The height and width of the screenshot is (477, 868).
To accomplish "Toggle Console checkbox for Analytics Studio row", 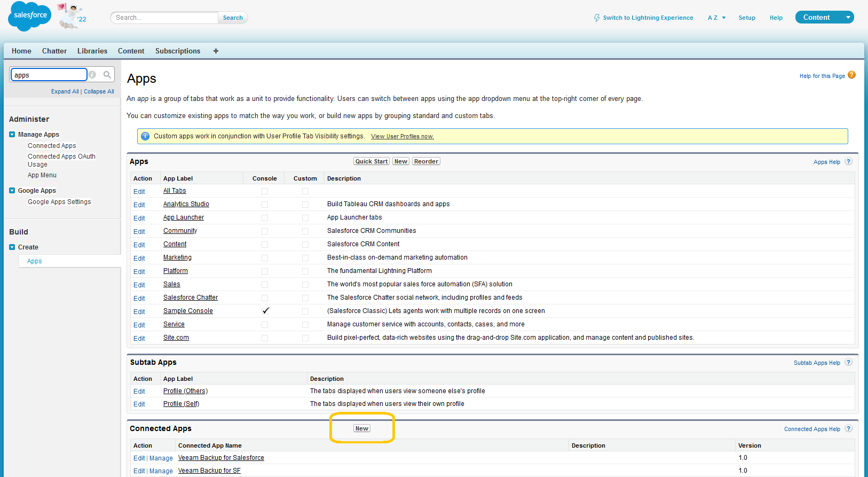I will pyautogui.click(x=265, y=205).
